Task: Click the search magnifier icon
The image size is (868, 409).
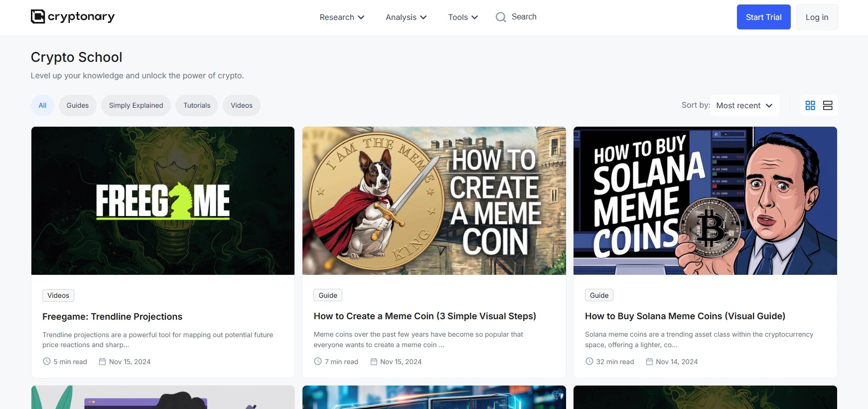Action: [x=501, y=17]
